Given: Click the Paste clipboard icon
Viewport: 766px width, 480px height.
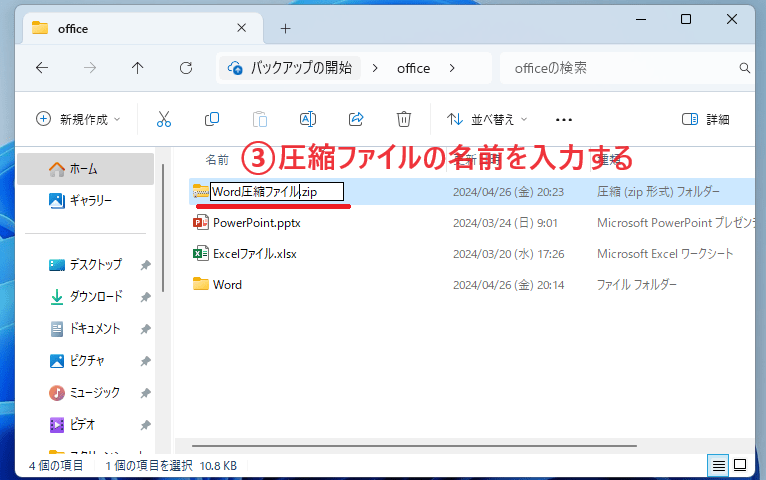Looking at the screenshot, I should coord(259,119).
